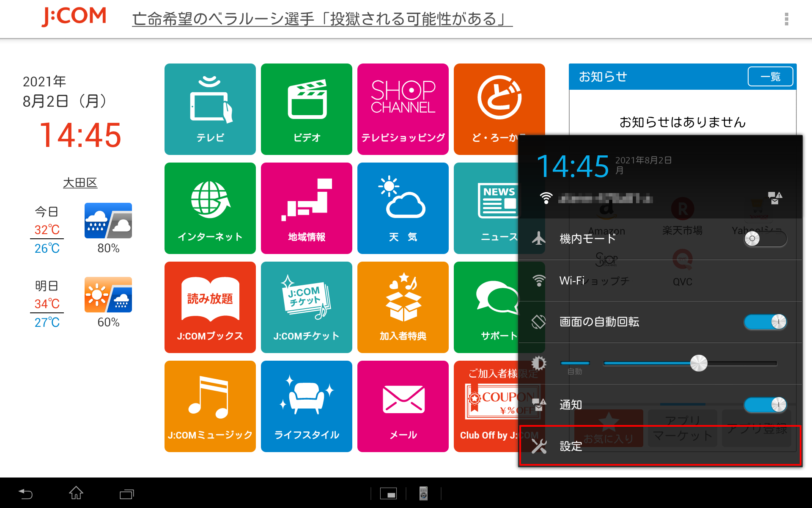Open the three-dot overflow menu
The width and height of the screenshot is (812, 508).
coord(786,19)
